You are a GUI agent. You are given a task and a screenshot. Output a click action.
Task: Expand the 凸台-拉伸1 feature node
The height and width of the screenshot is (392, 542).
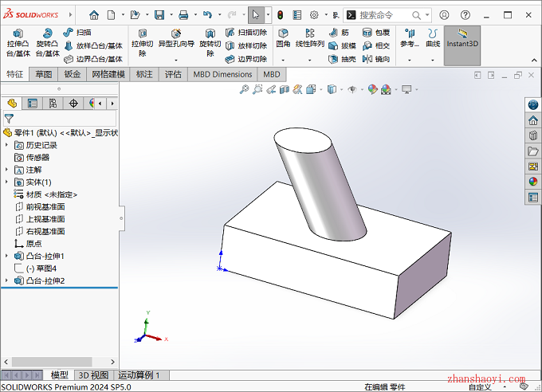click(7, 256)
